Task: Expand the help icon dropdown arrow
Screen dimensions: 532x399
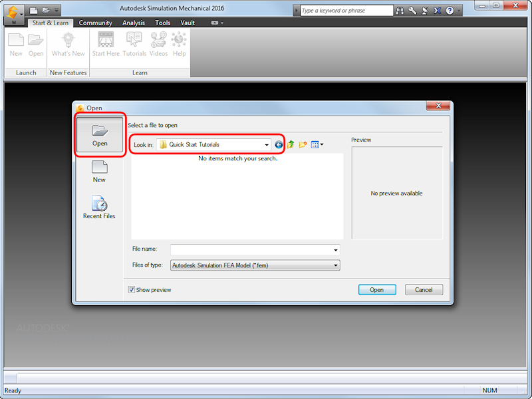Action: click(459, 11)
